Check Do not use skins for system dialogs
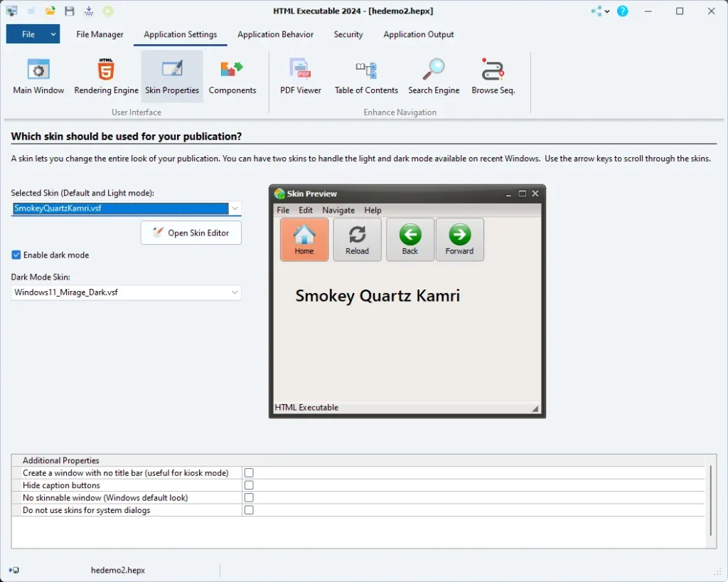This screenshot has width=728, height=582. pos(249,510)
